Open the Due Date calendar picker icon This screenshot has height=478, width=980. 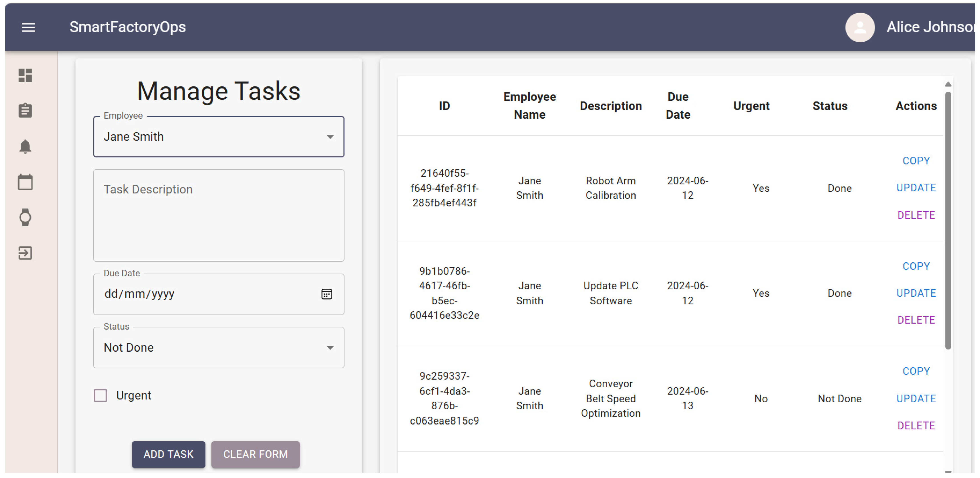[x=326, y=294]
